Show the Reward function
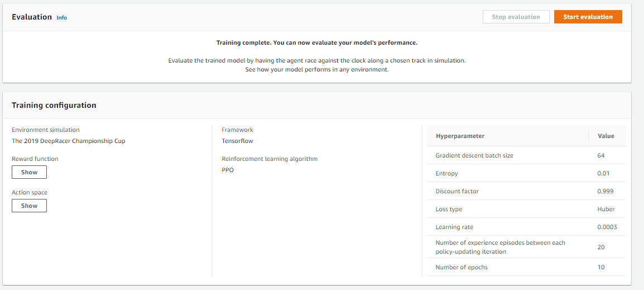 29,172
